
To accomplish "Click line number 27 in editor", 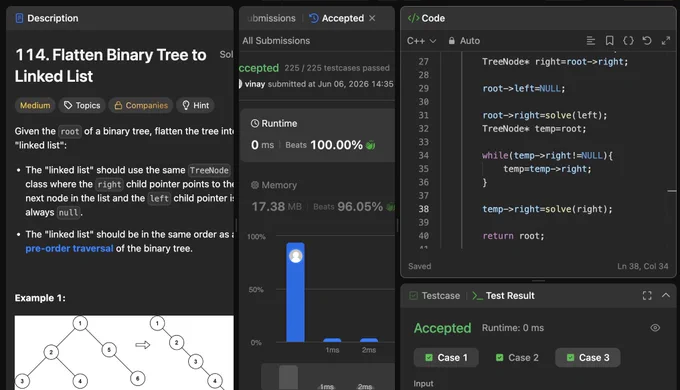I will pyautogui.click(x=424, y=62).
